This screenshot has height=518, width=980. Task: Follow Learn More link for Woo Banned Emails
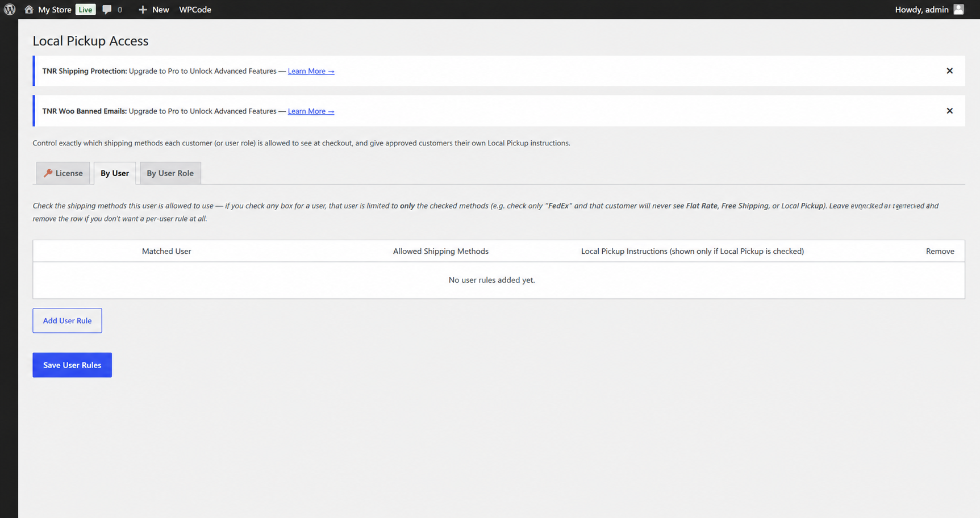tap(311, 111)
